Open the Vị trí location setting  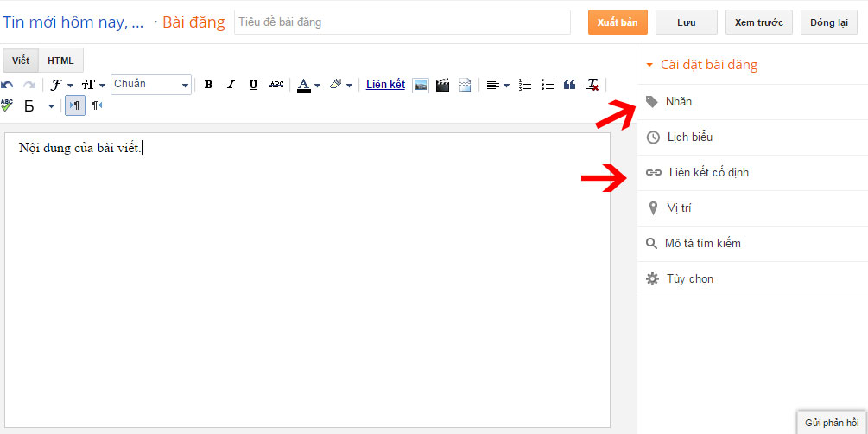pos(752,208)
